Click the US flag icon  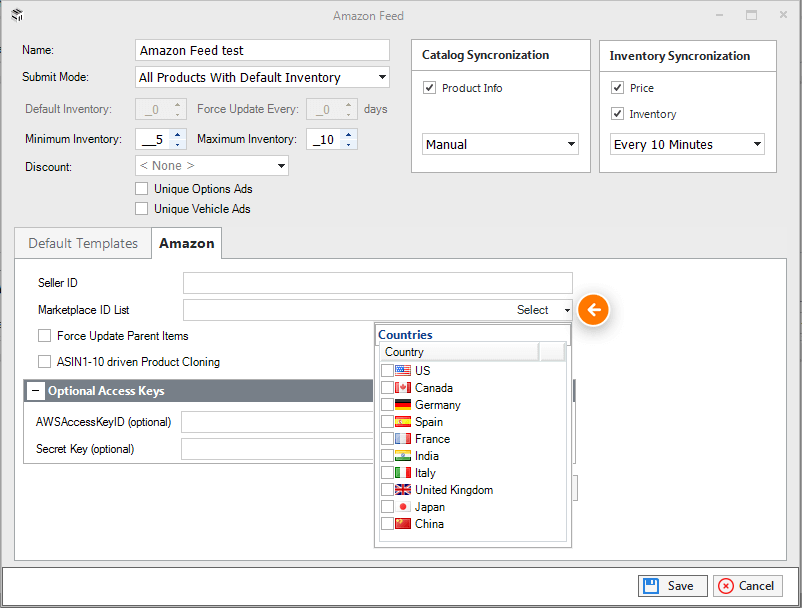pos(403,370)
